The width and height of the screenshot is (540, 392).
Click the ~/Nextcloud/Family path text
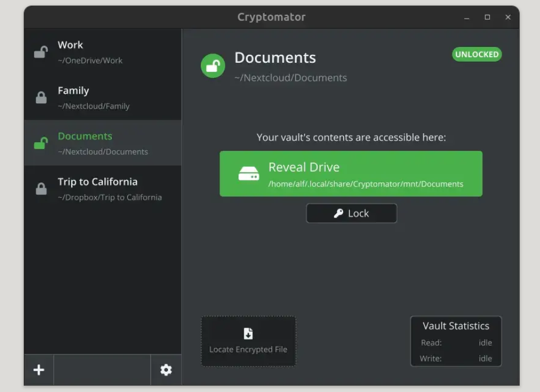(94, 106)
